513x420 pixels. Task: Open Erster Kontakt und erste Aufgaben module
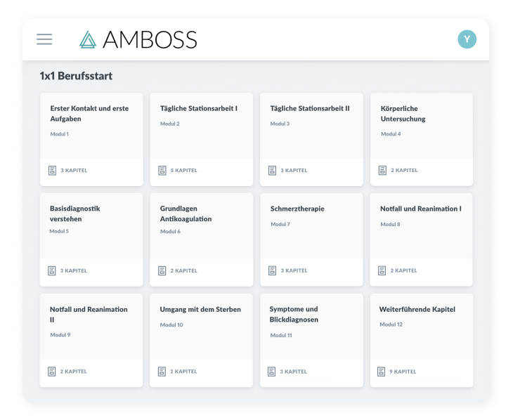tap(91, 139)
